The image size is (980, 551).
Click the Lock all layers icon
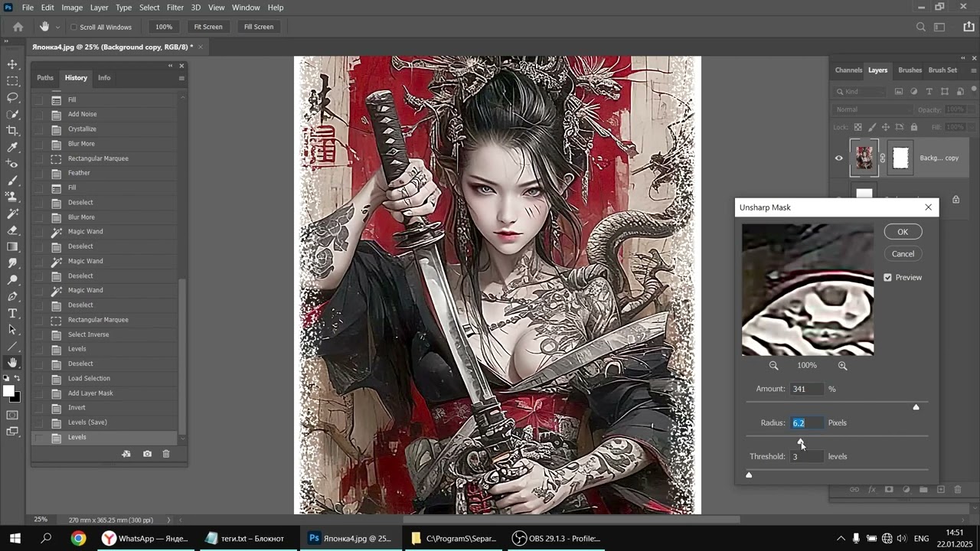pos(913,127)
